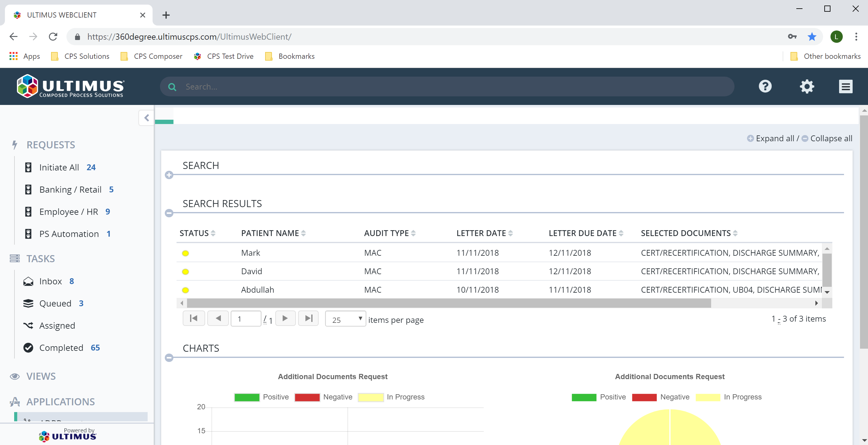Open the Apps bookmarks shortcut

click(x=25, y=56)
